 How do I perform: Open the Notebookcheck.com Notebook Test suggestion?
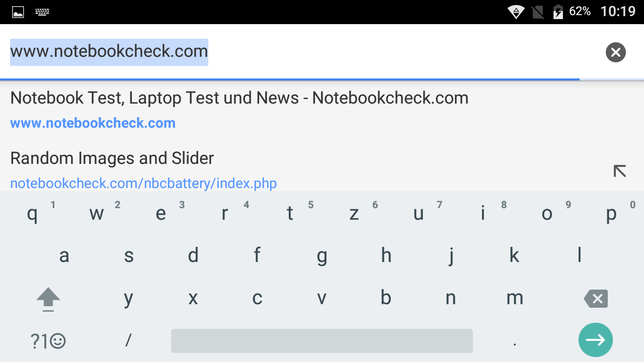pyautogui.click(x=239, y=110)
